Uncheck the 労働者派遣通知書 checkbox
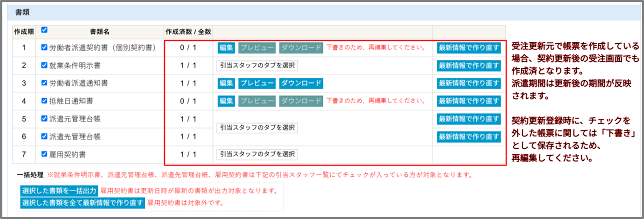This screenshot has height=219, width=644. coord(44,83)
